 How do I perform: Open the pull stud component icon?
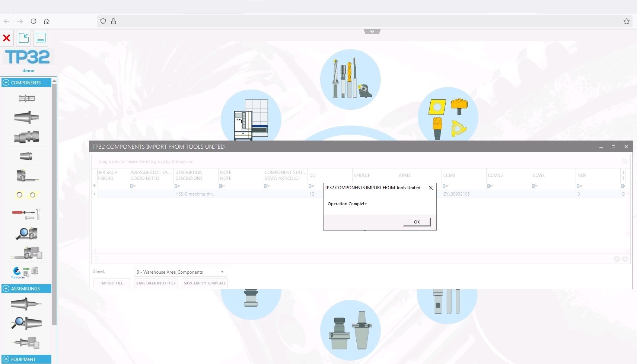point(26,99)
